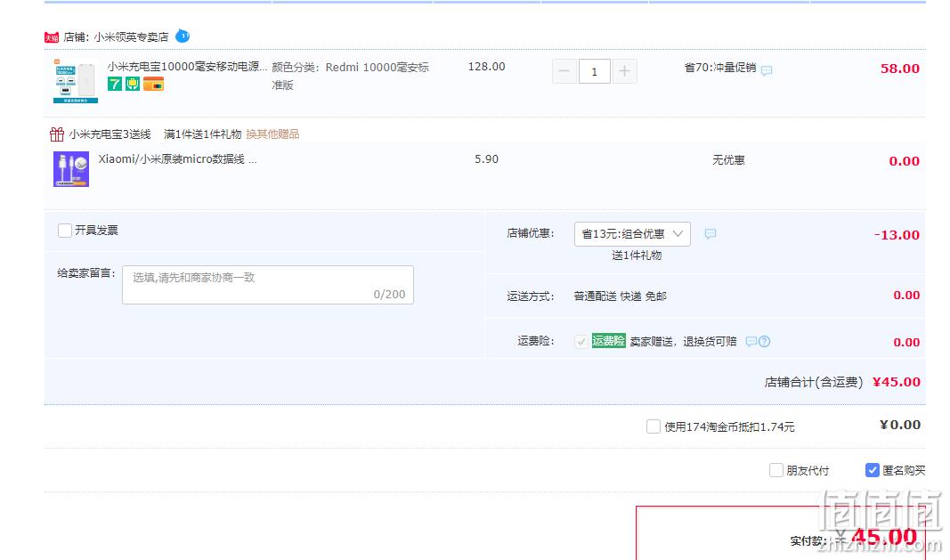Click the comment icon in the 运费险 row
The image size is (950, 560).
[751, 341]
